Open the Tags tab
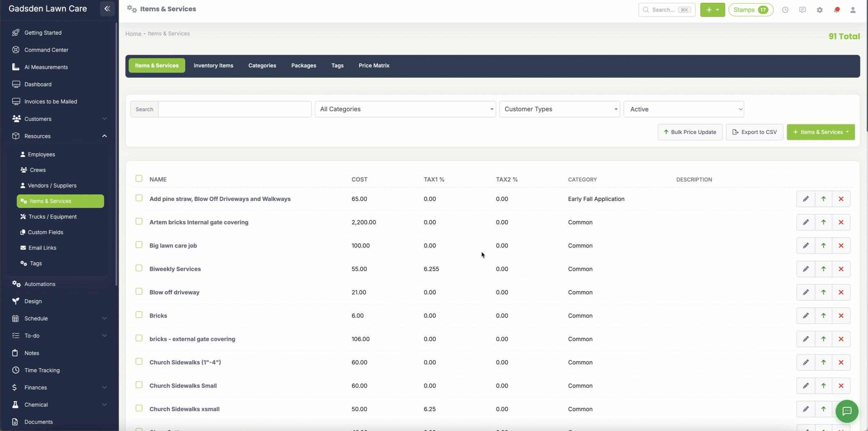The image size is (868, 431). coord(337,66)
